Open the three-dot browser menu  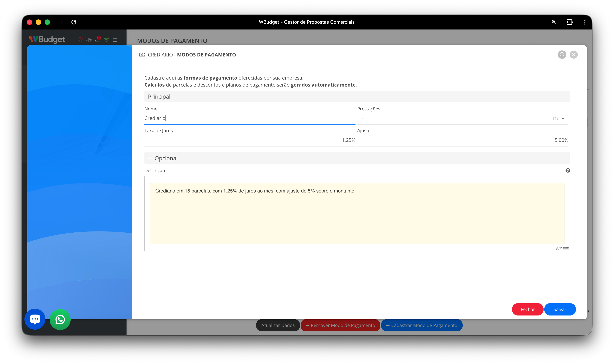pyautogui.click(x=585, y=22)
